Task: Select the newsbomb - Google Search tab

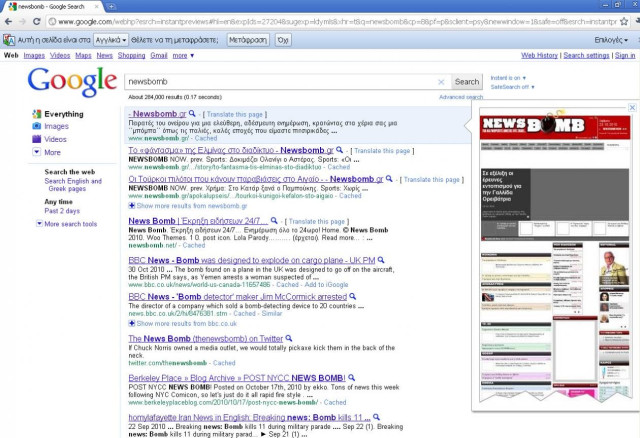Action: click(x=52, y=7)
